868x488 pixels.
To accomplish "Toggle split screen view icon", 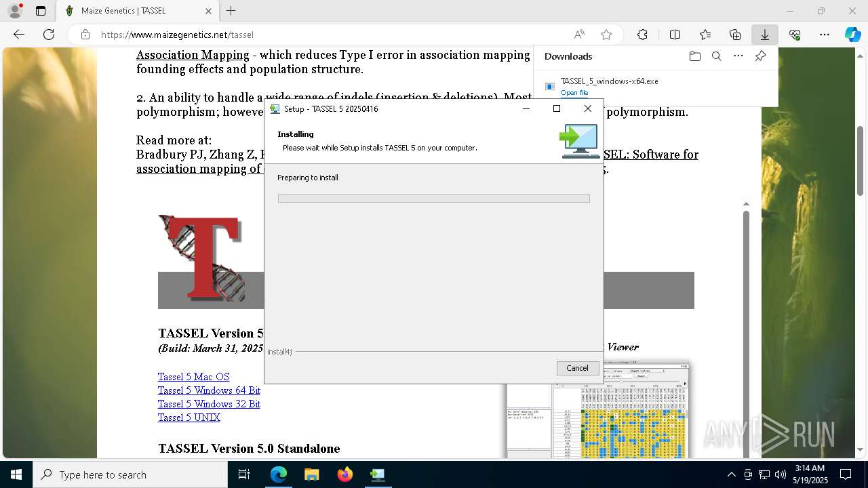I will coord(675,35).
